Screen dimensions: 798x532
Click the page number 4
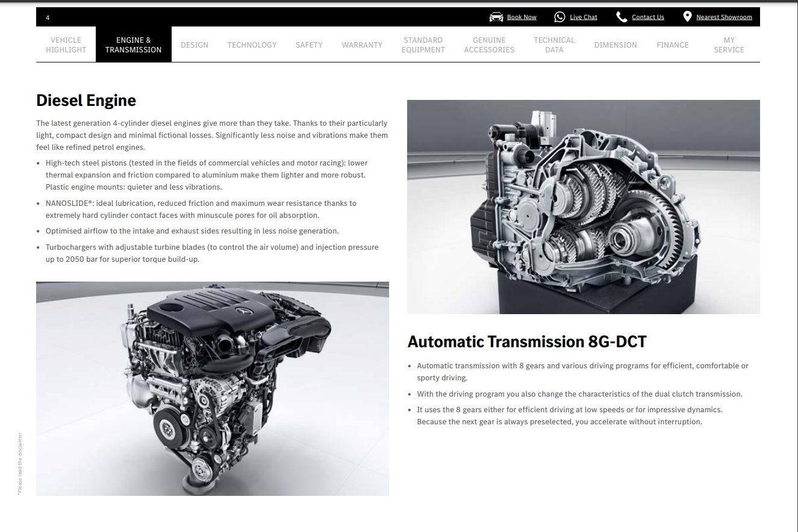pyautogui.click(x=48, y=17)
